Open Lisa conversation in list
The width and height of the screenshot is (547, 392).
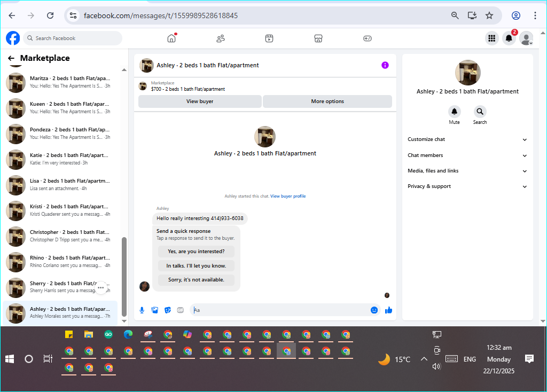tap(60, 185)
